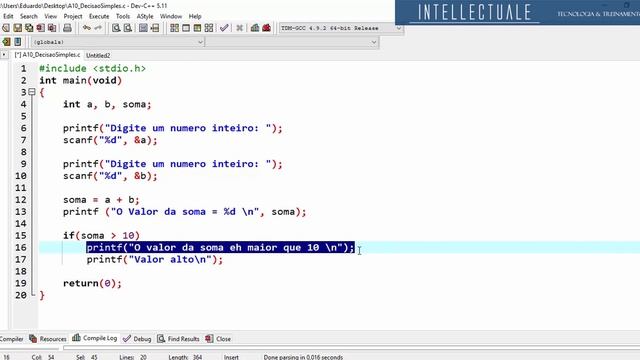Image resolution: width=640 pixels, height=360 pixels.
Task: Compile the program with the Compile icon
Action: tap(174, 28)
